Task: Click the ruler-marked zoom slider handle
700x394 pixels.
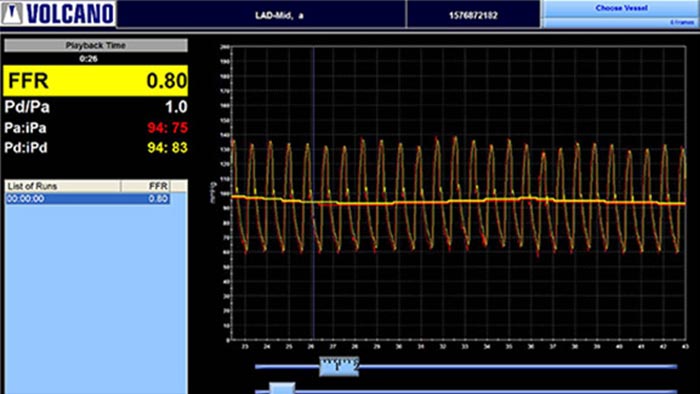Action: 339,366
